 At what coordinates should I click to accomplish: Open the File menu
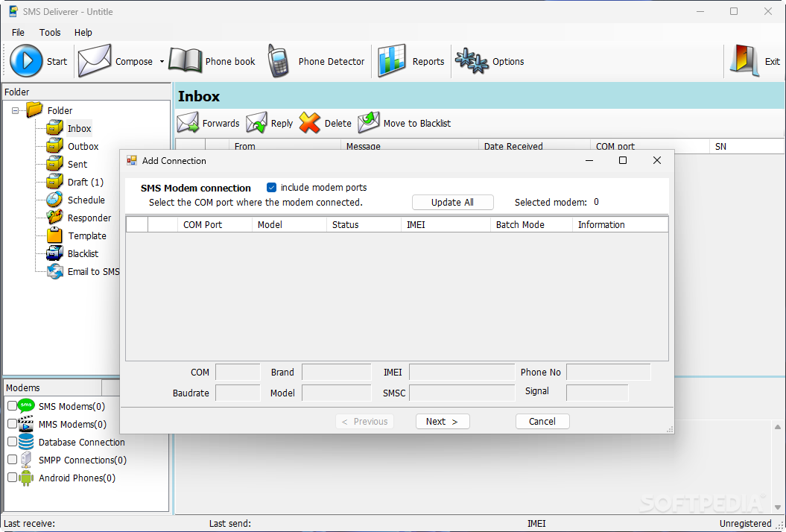point(18,33)
